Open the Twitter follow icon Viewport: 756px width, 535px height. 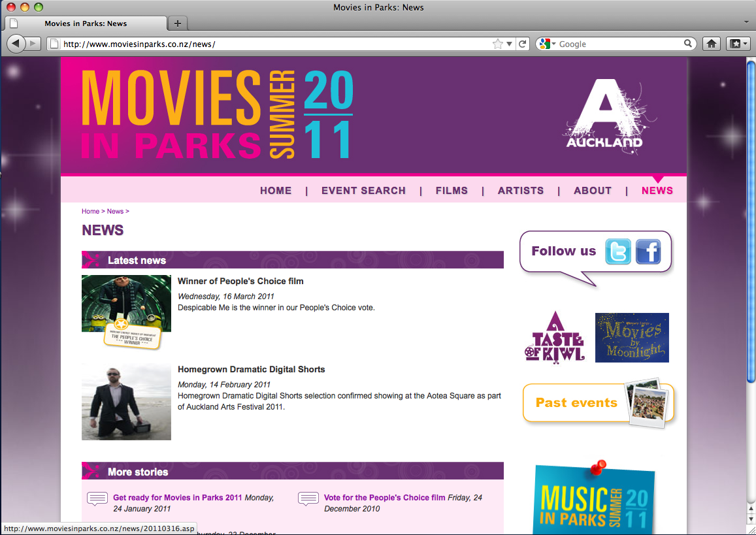pyautogui.click(x=617, y=251)
